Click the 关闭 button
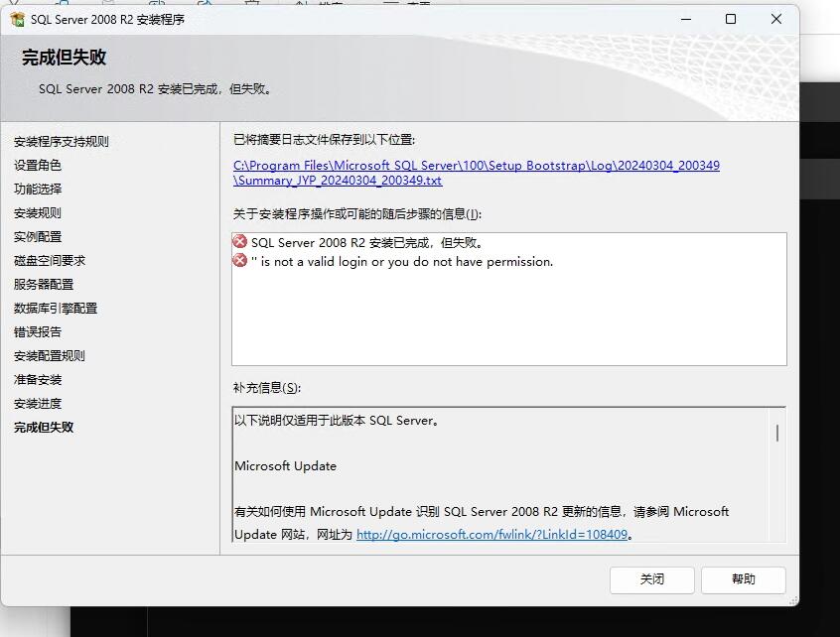The width and height of the screenshot is (840, 637). coord(651,579)
